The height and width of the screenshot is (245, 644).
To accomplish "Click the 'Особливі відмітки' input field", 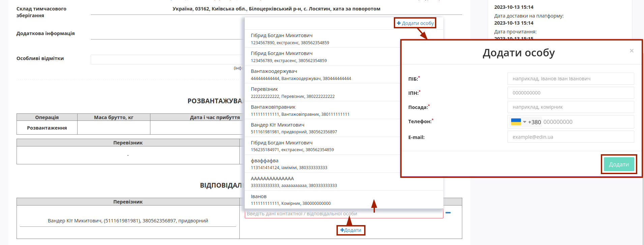I will 167,59.
